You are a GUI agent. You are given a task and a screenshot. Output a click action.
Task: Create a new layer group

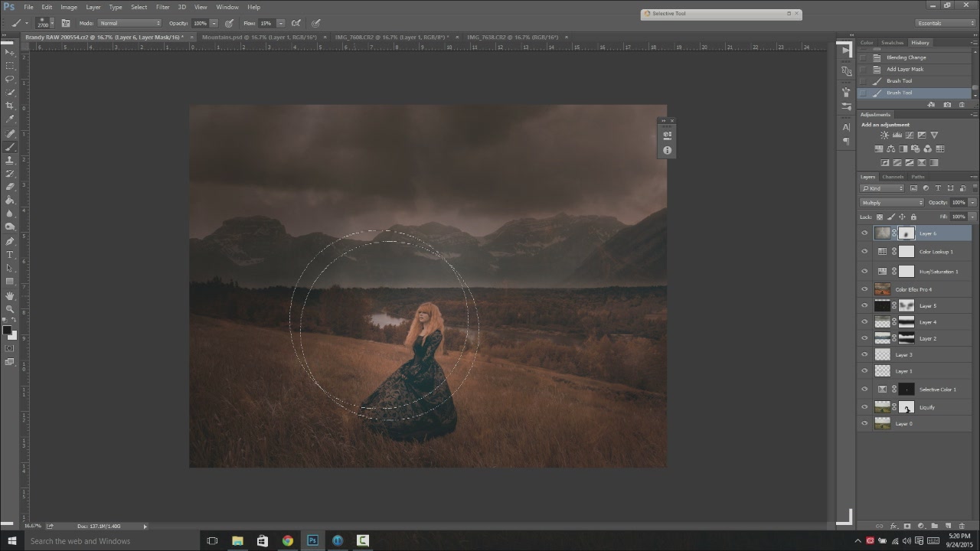(934, 526)
